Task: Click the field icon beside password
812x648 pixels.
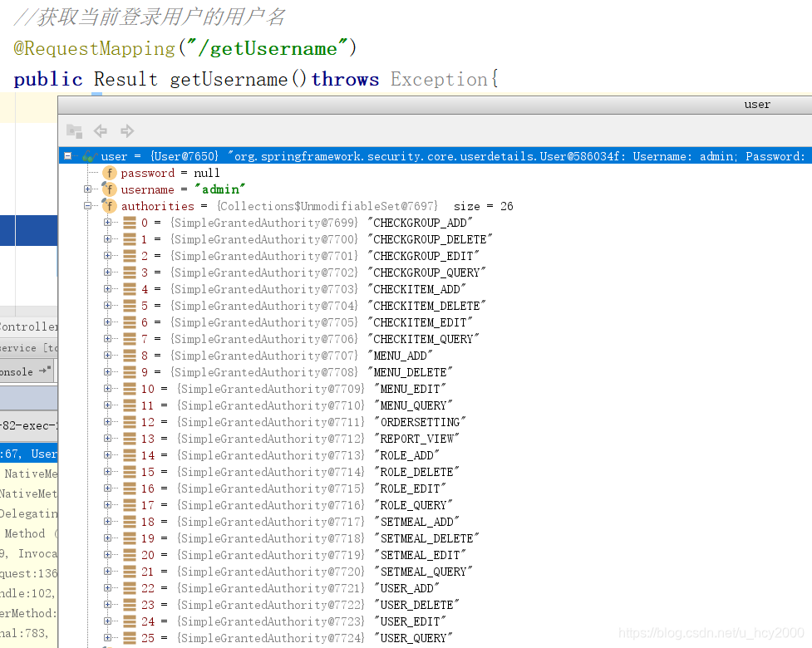Action: (109, 173)
